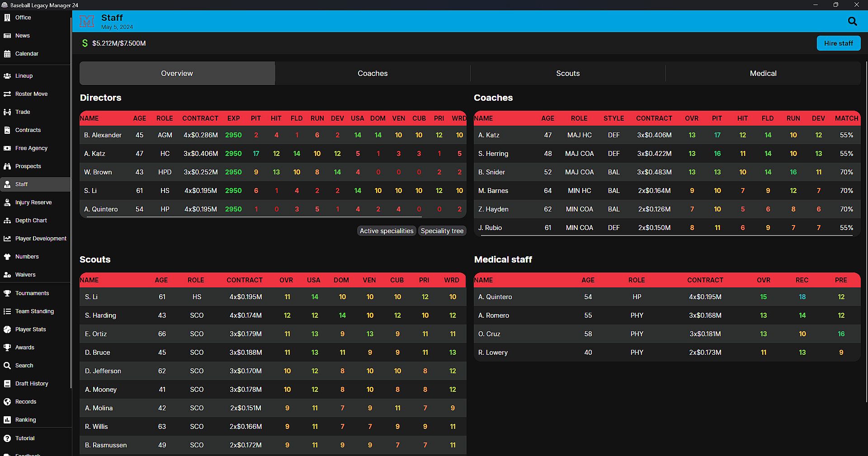Click director A. Quintero name
This screenshot has width=868, height=456.
pos(101,209)
